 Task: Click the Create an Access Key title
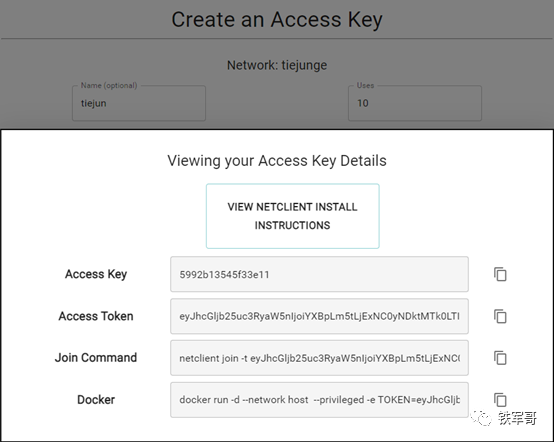click(x=277, y=19)
